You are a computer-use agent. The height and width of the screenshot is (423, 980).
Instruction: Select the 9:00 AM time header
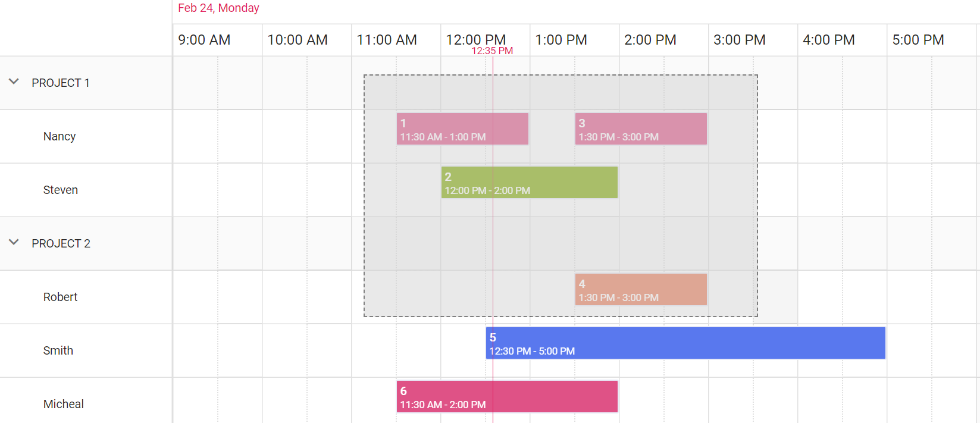pyautogui.click(x=204, y=40)
